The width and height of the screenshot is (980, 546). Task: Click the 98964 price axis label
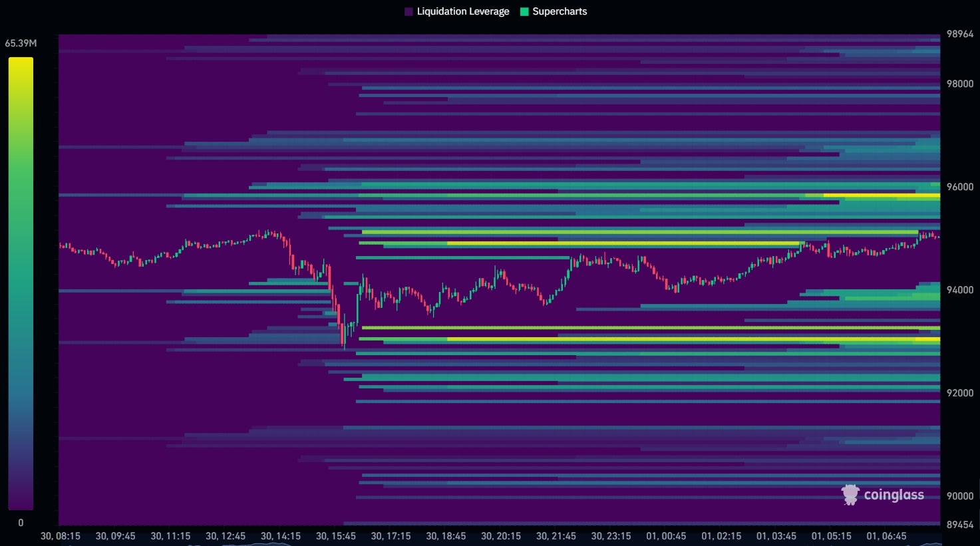coord(960,34)
